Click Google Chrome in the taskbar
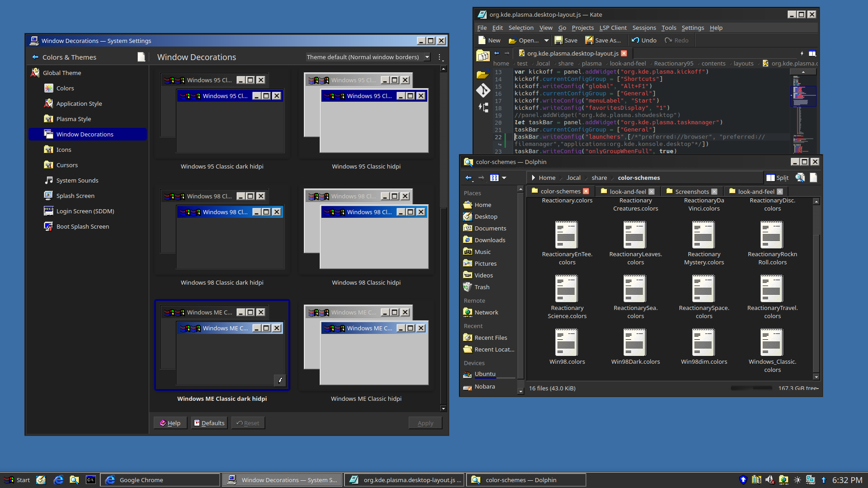 click(160, 480)
